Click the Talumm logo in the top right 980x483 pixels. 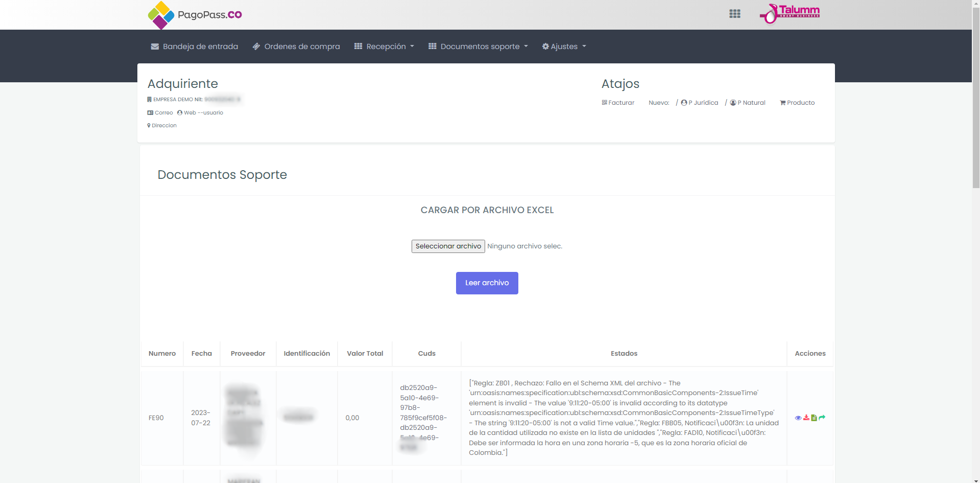[x=790, y=14]
